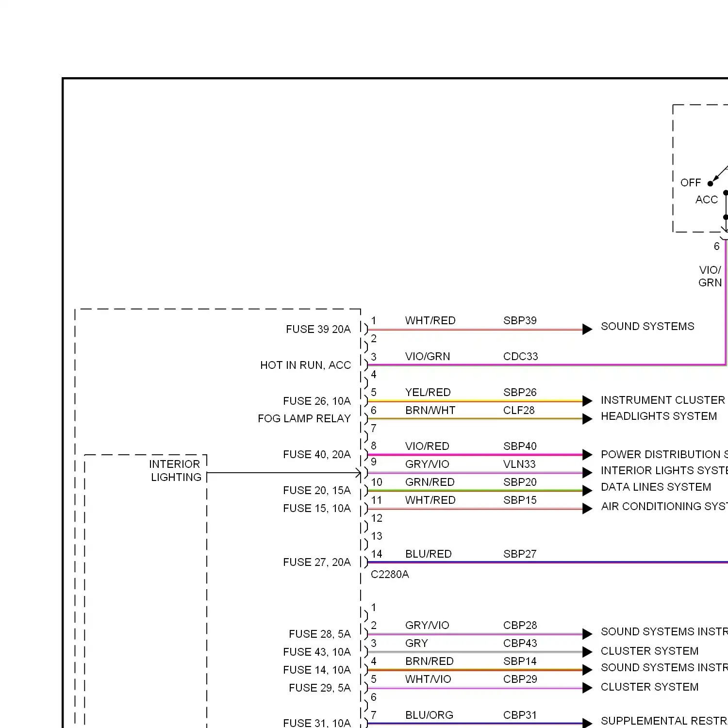This screenshot has height=728, width=728.
Task: Click the FUSE 28, 5A label
Action: coord(319,634)
